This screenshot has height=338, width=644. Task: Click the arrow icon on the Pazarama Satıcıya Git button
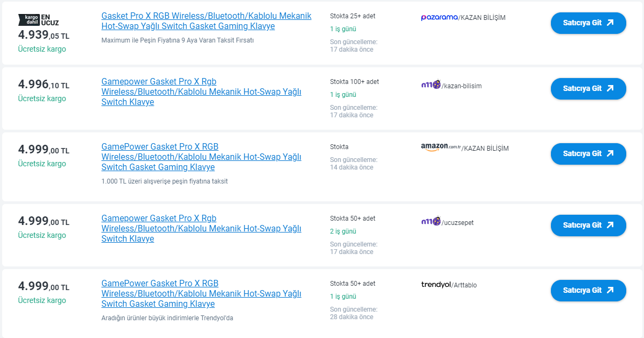(x=610, y=23)
